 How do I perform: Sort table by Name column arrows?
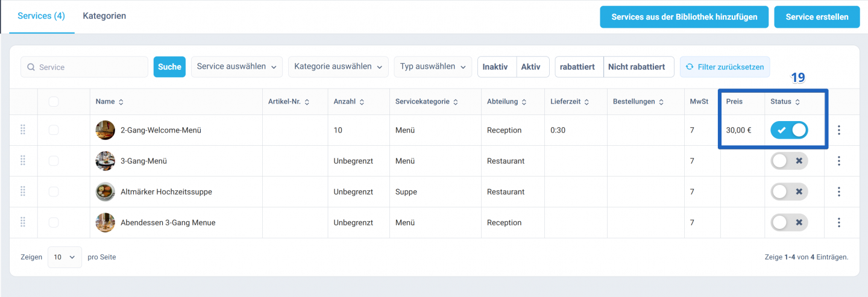[x=121, y=102]
